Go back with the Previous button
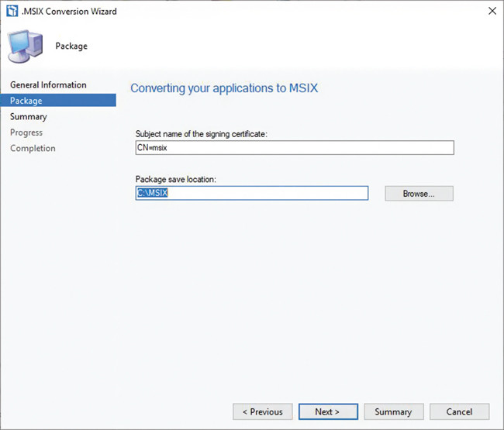 [263, 411]
